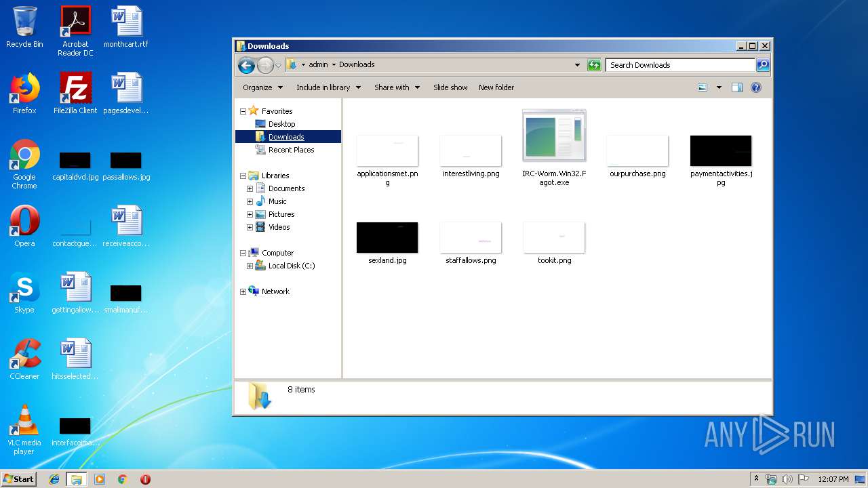Open the monthcart.rtf desktop file
The image size is (868, 488).
pos(126,26)
